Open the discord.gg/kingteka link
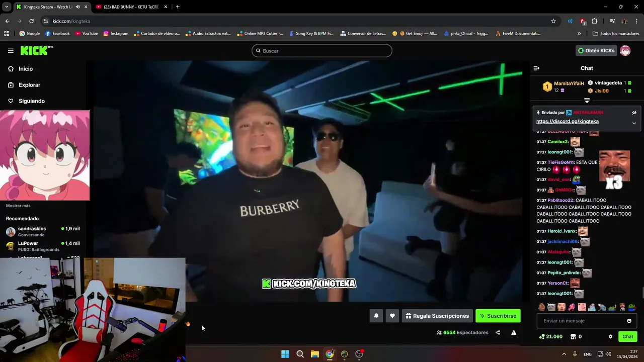The image size is (644, 362). (567, 121)
